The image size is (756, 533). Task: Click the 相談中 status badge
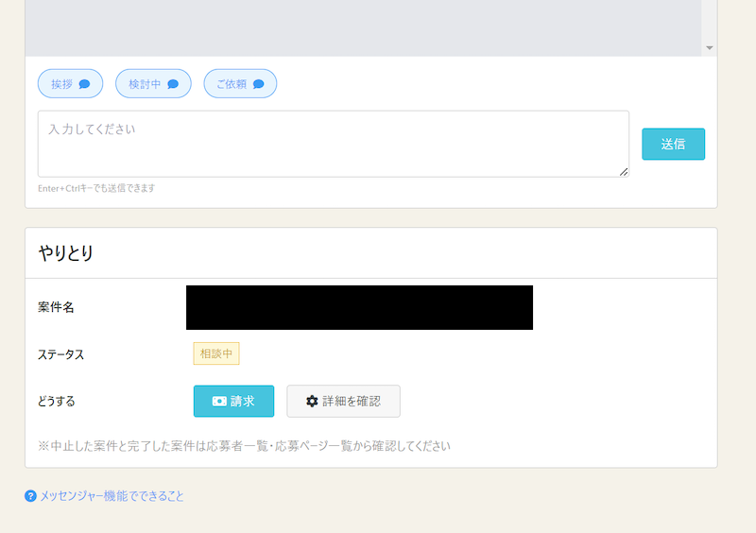point(216,353)
